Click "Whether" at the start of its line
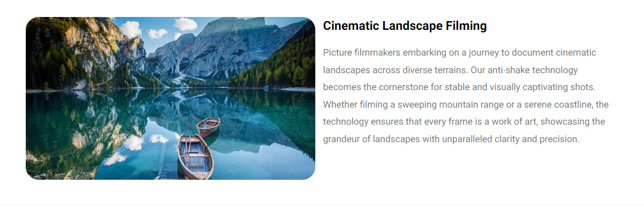The height and width of the screenshot is (206, 644). (340, 105)
